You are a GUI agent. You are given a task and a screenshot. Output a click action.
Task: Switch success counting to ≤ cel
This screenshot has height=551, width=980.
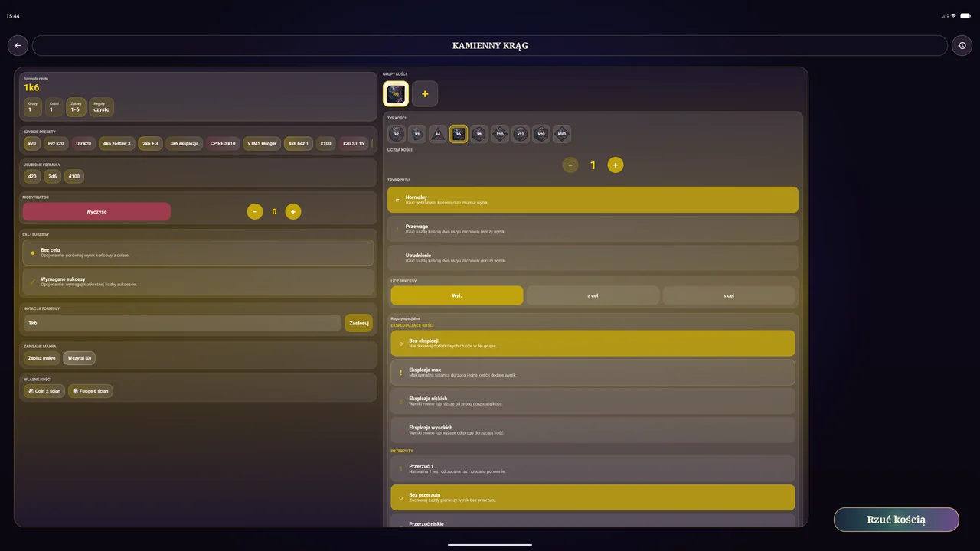pos(729,295)
